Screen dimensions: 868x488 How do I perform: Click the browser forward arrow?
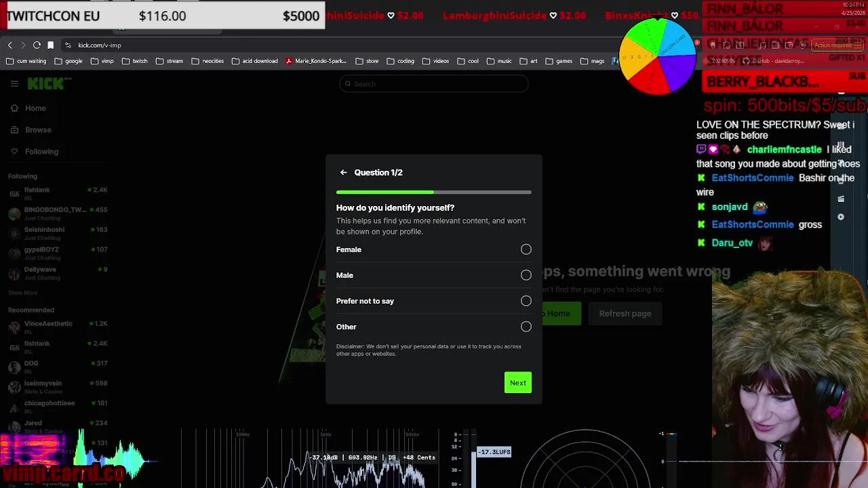[x=23, y=45]
